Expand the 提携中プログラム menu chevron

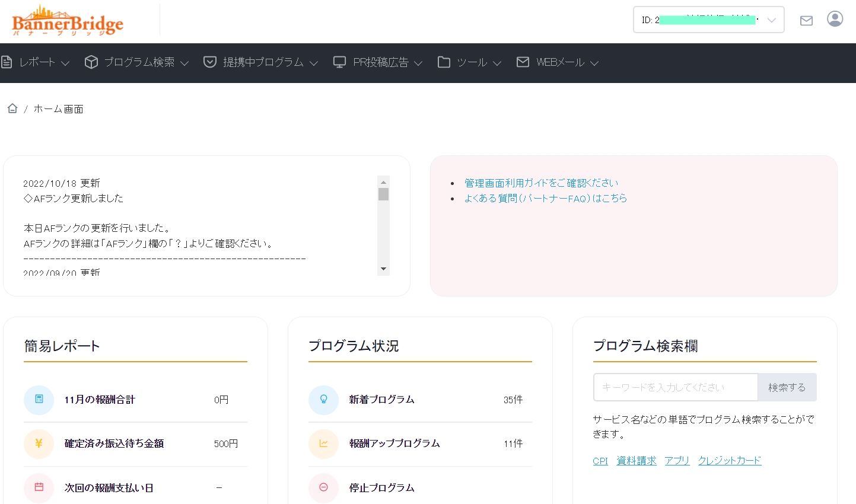pos(314,63)
